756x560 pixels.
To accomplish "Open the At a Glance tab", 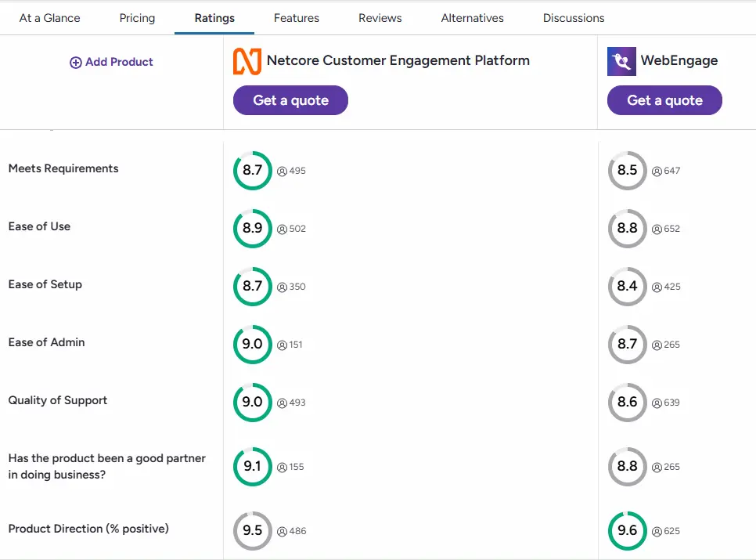I will (x=49, y=18).
